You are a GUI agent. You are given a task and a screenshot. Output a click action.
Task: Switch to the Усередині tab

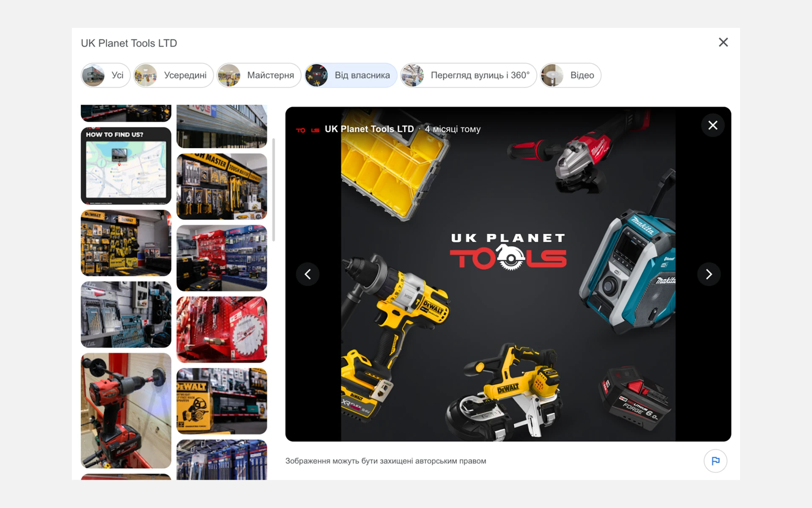click(173, 75)
